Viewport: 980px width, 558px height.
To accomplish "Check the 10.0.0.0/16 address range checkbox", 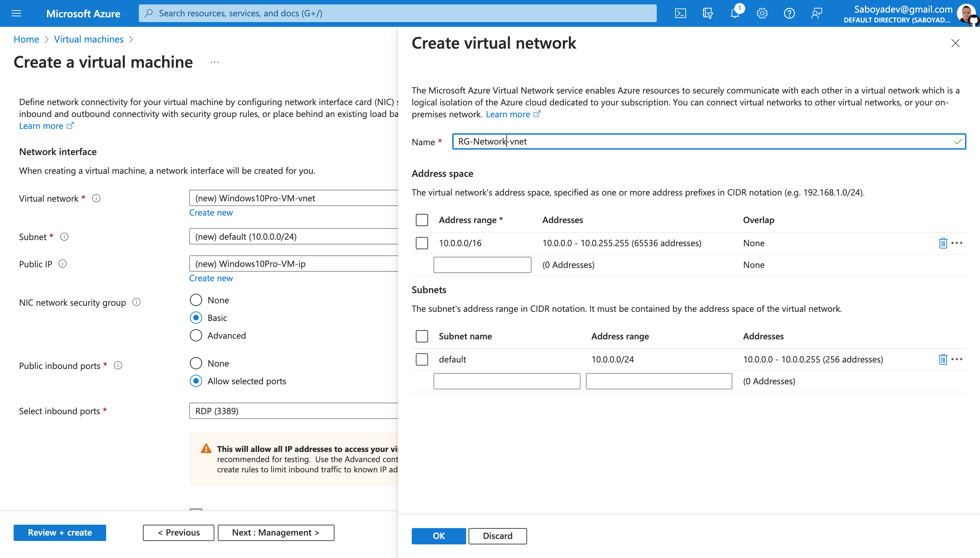I will click(422, 243).
